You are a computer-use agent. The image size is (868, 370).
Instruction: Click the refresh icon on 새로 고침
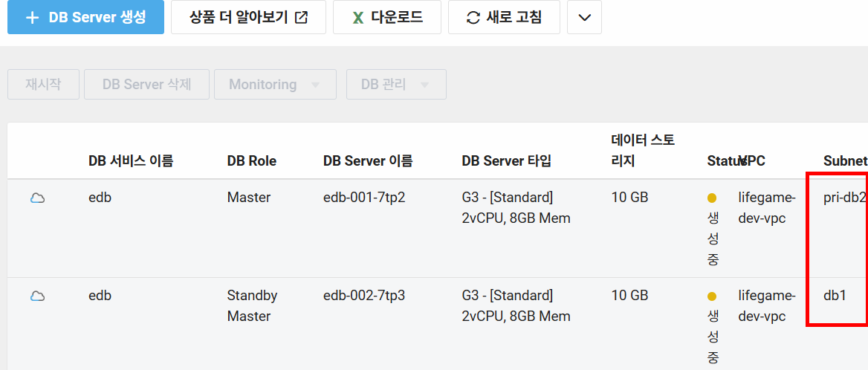pyautogui.click(x=473, y=17)
